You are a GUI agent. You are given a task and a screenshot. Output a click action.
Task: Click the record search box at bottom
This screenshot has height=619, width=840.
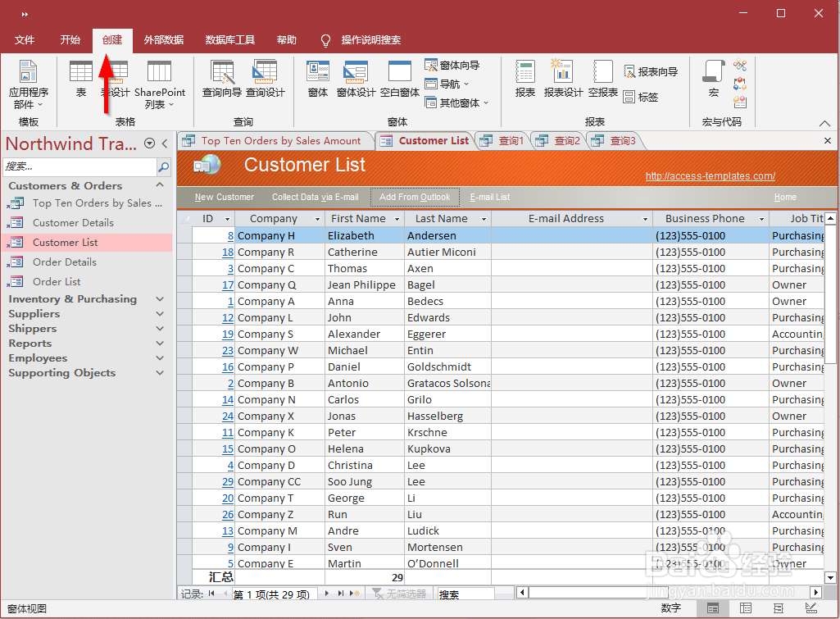pos(465,594)
